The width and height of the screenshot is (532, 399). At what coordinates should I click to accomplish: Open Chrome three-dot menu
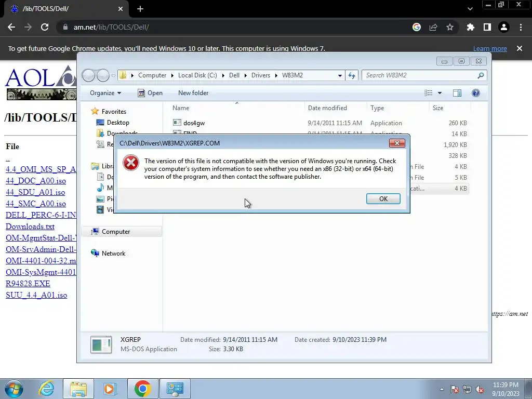coord(521,27)
